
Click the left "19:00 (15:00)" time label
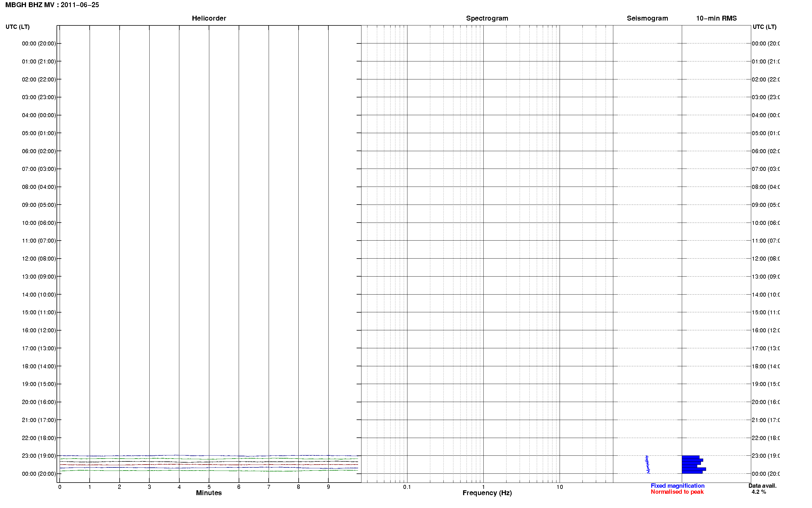[x=39, y=384]
